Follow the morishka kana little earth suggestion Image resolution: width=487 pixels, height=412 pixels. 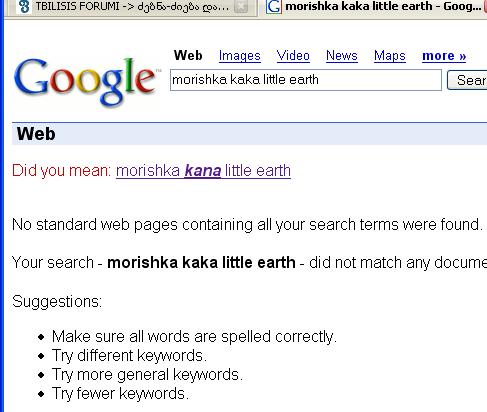pyautogui.click(x=203, y=171)
